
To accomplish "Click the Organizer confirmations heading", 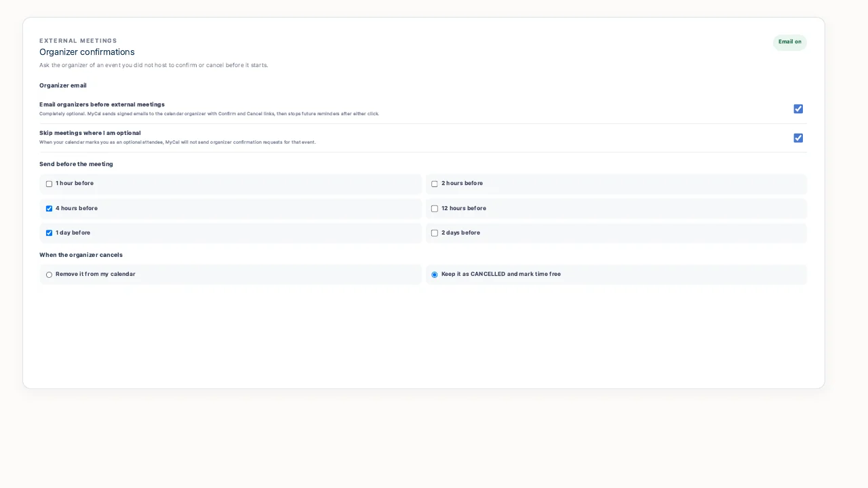I will pos(87,52).
